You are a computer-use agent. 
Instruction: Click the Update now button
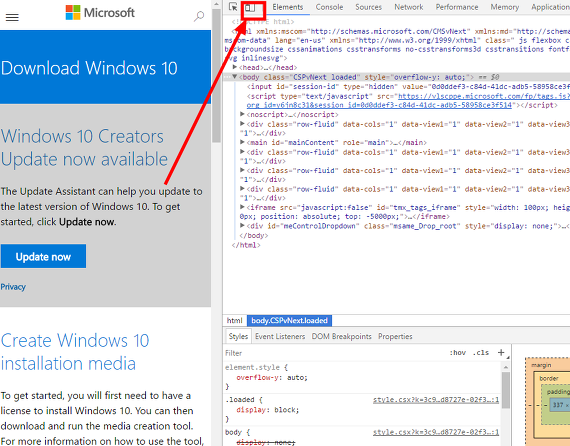click(x=43, y=256)
